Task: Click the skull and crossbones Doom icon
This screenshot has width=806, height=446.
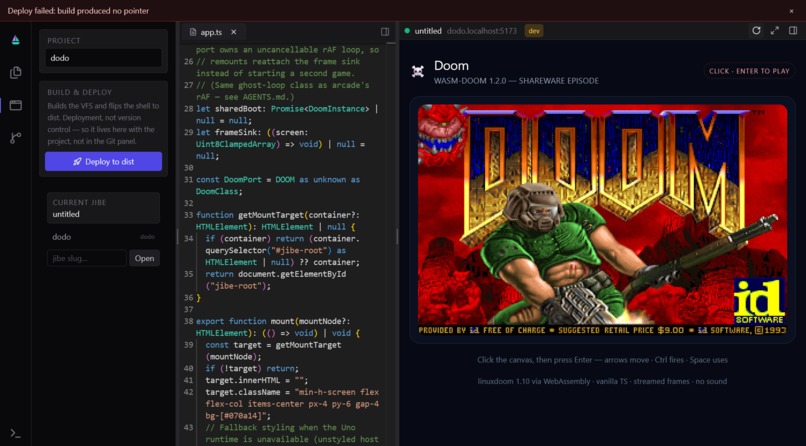Action: [418, 71]
